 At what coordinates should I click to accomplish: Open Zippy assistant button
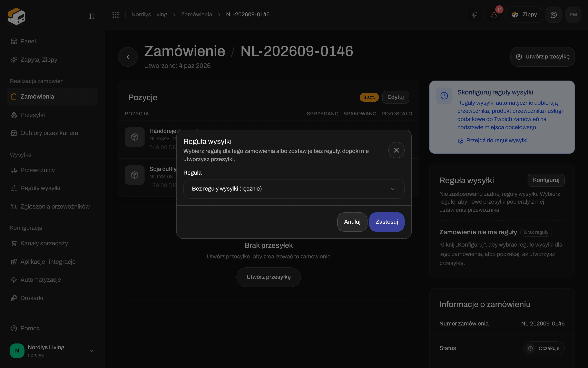[524, 15]
